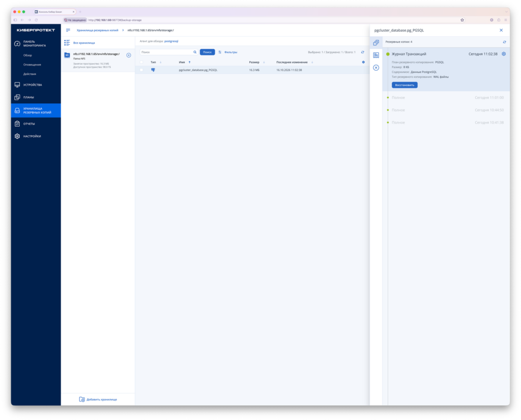Sort by the Имя column arrow
Screen dimensions: 521x420
[x=190, y=62]
